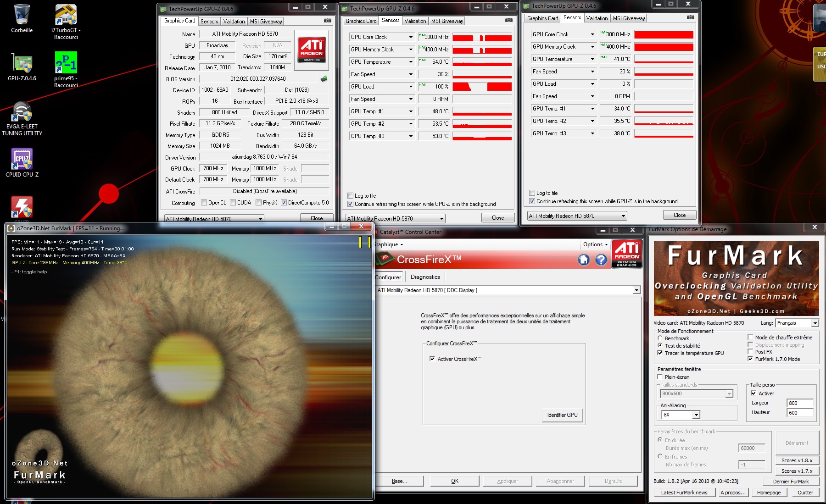The width and height of the screenshot is (826, 504).
Task: Switch to Sensors tab in left GPU-Z
Action: coord(209,22)
